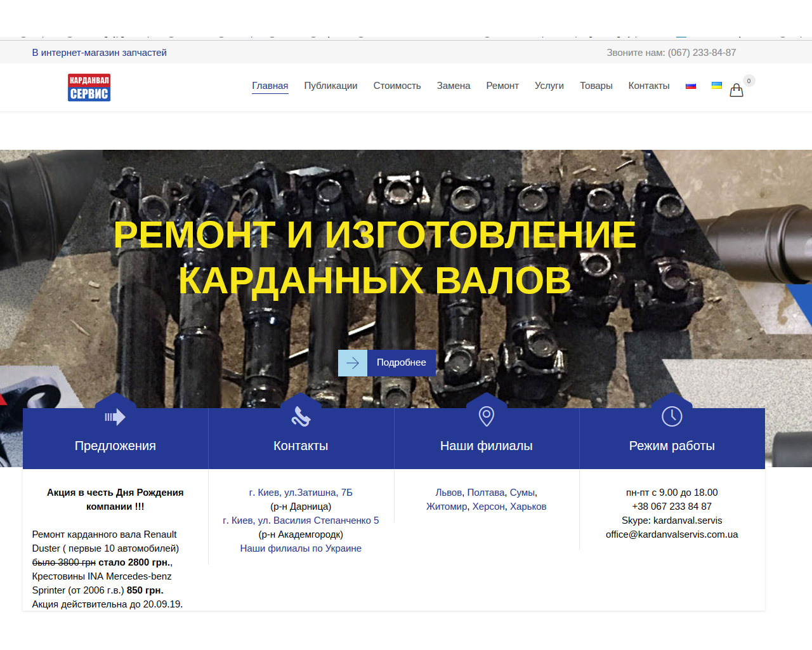Switch to Ukrainian language flag

[x=717, y=86]
